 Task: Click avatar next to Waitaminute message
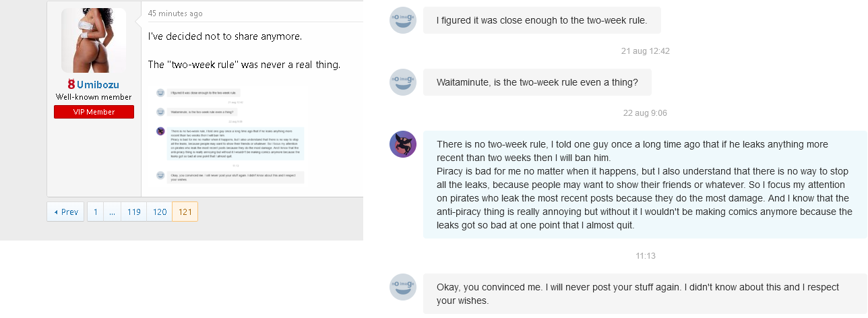[x=403, y=82]
